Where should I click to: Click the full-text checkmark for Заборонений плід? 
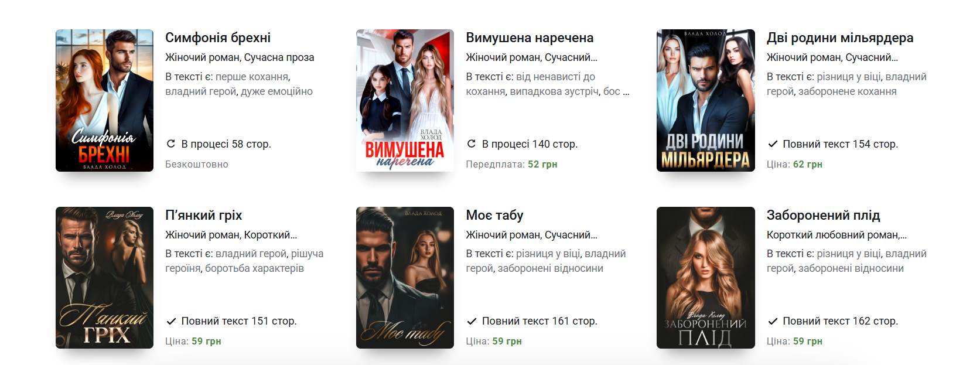point(773,321)
